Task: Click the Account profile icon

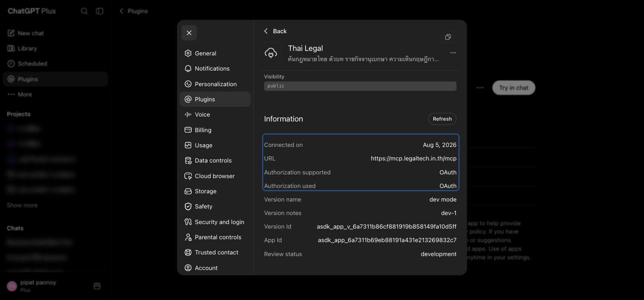Action: [x=188, y=268]
